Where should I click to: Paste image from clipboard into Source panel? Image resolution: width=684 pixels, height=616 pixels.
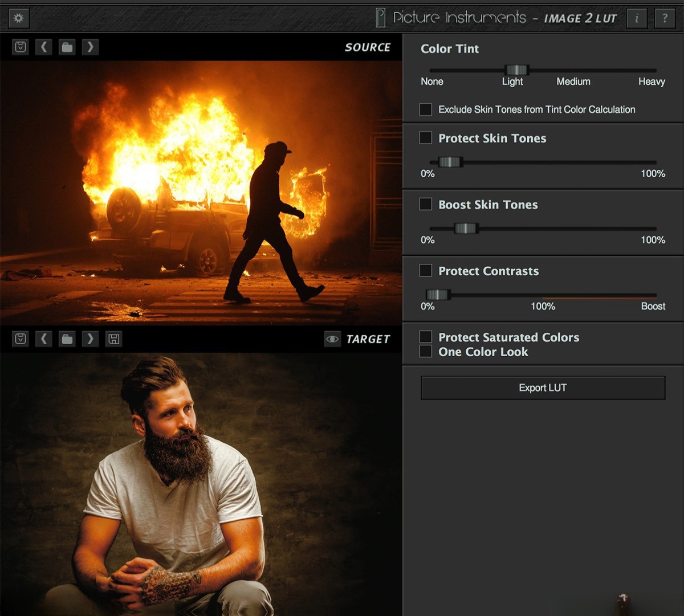21,47
